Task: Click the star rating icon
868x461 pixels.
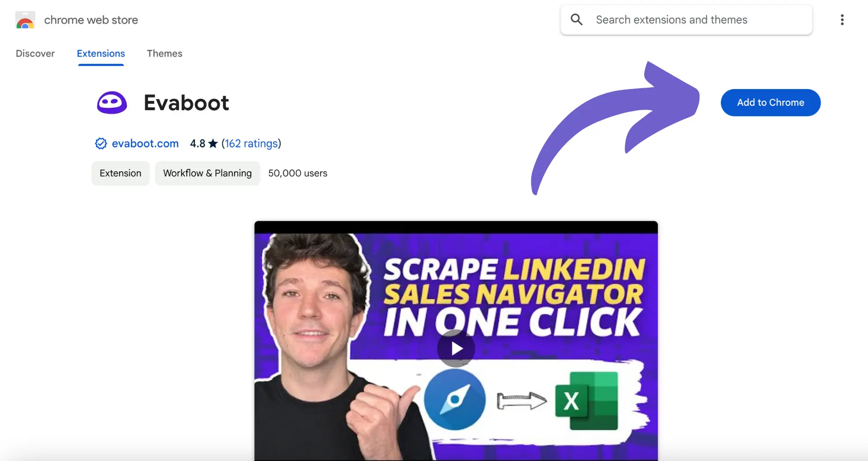Action: [213, 144]
